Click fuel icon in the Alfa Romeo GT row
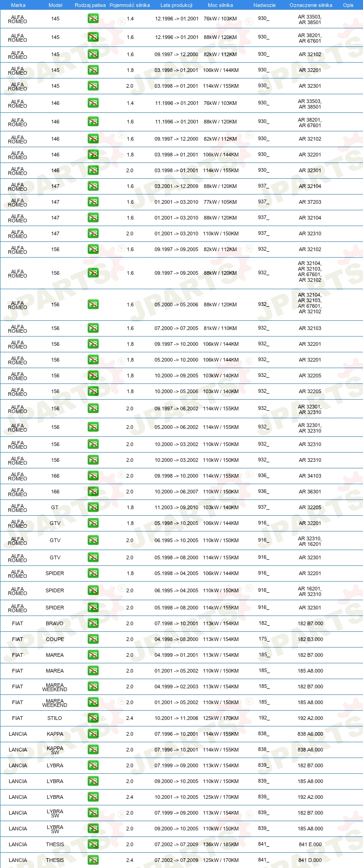The image size is (363, 868). coord(93,507)
